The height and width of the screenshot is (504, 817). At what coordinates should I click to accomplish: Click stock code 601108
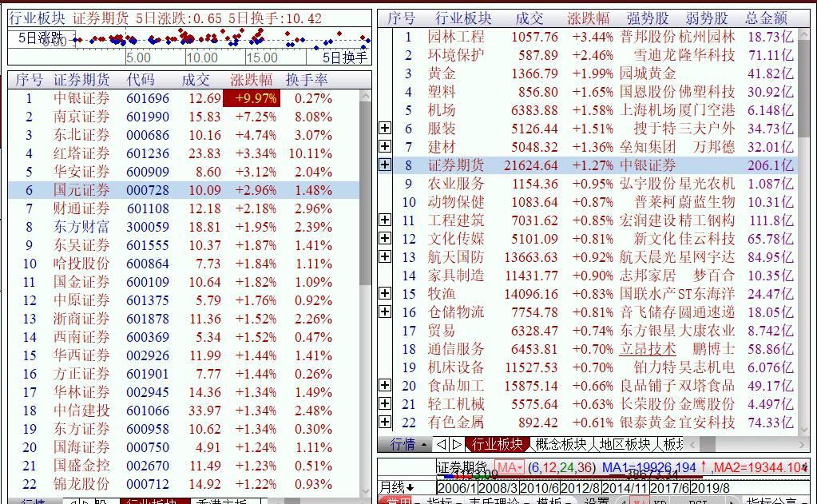point(148,208)
